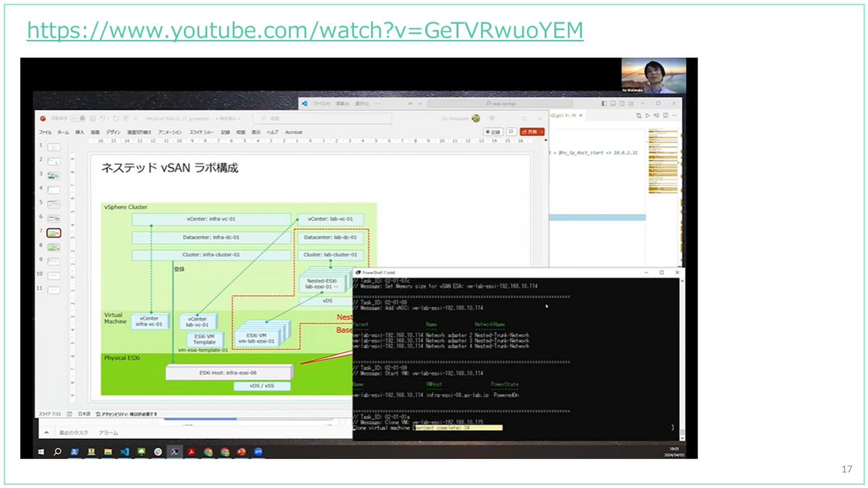
Task: Select slide thumbnail 5 in PowerPoint
Action: [54, 204]
